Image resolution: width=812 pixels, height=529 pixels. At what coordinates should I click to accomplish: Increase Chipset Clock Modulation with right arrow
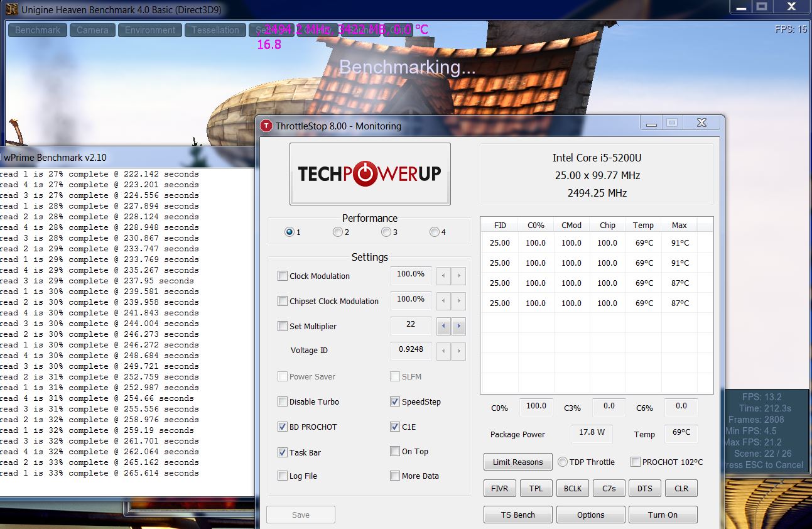coord(458,301)
